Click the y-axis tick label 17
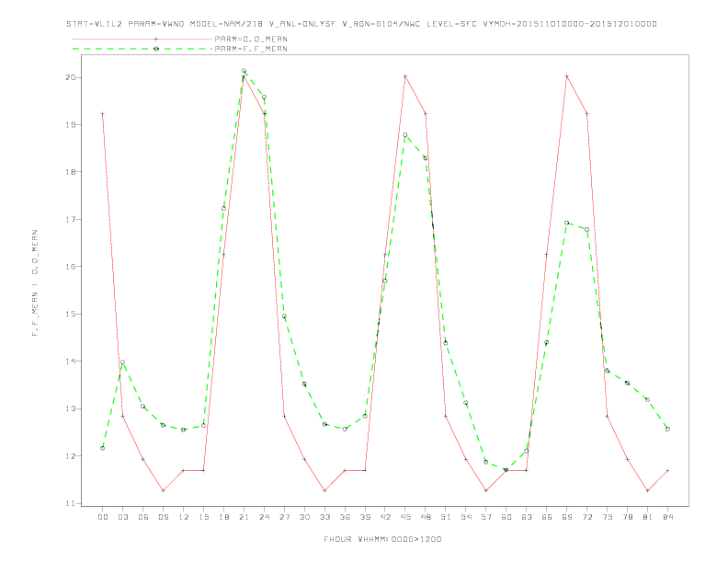The image size is (728, 563). 70,219
